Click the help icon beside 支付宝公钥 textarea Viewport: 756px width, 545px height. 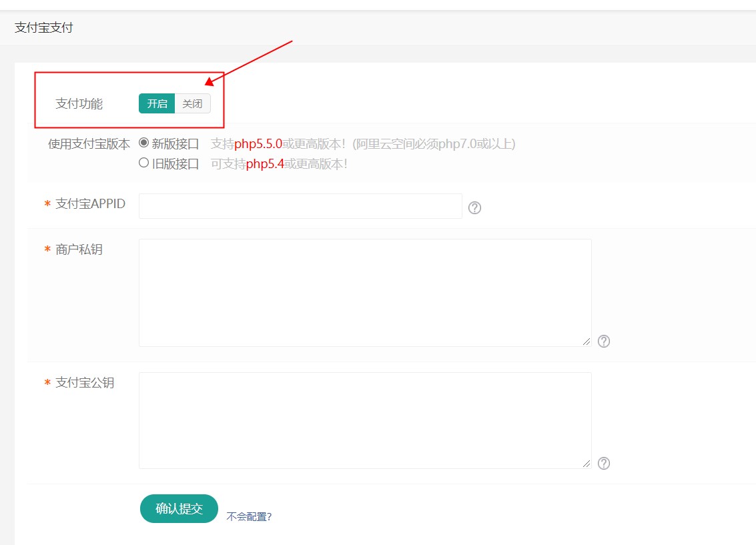click(604, 463)
